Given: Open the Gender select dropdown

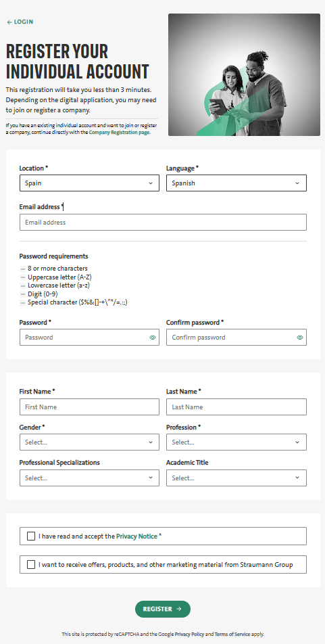Looking at the screenshot, I should 89,442.
